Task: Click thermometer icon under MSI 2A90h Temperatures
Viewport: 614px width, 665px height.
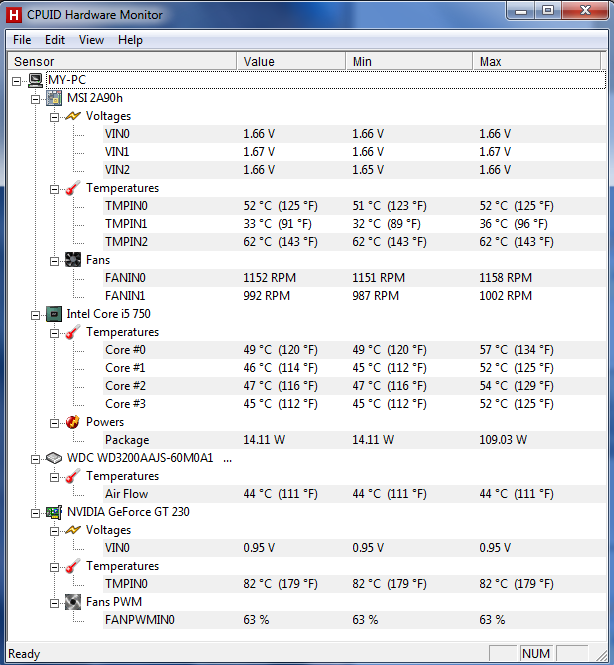Action: (73, 188)
